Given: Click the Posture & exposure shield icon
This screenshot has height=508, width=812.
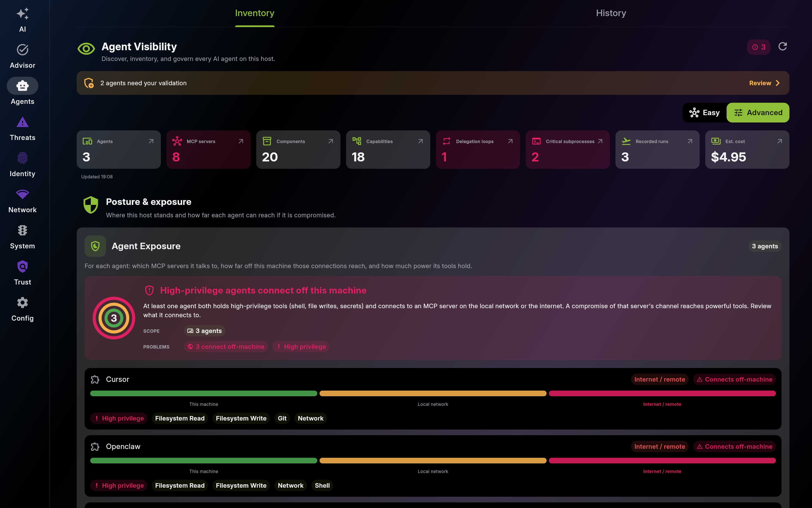Looking at the screenshot, I should [91, 205].
